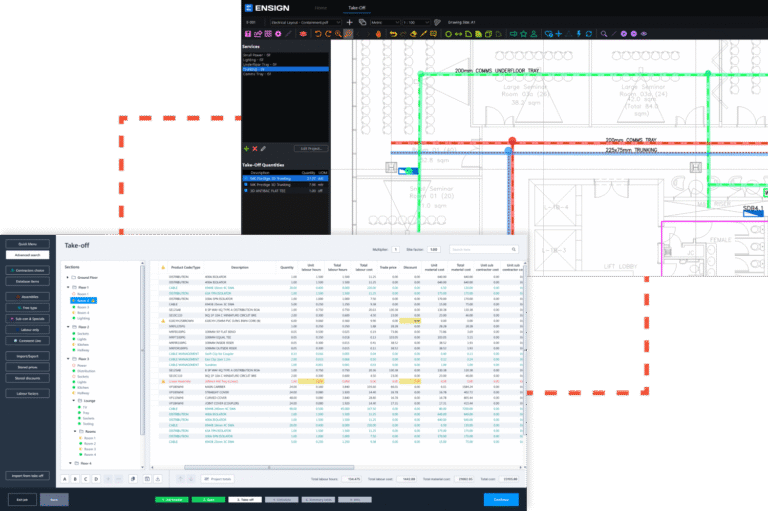This screenshot has height=511, width=768.
Task: Click the Site factor input field
Action: [x=433, y=249]
